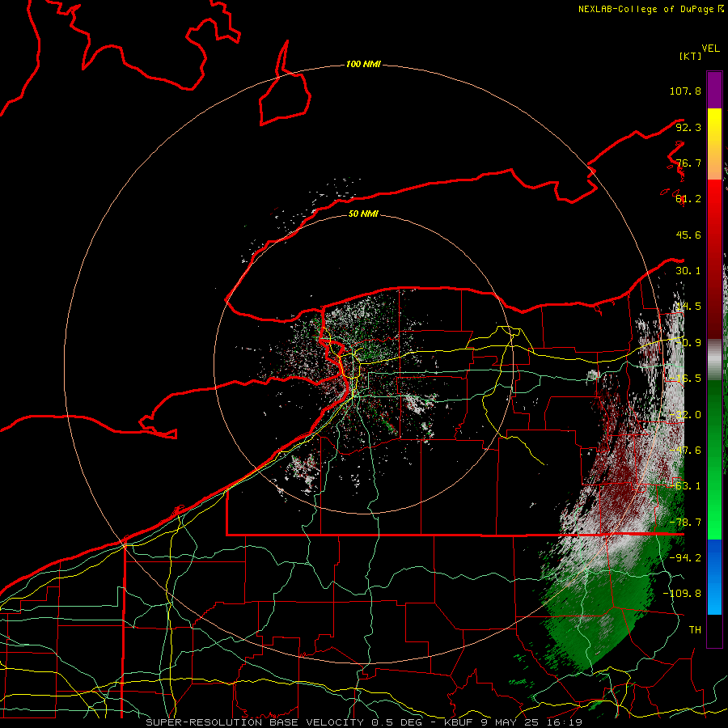Click the 61.2 velocity scale value
The image size is (728, 728).
pyautogui.click(x=688, y=199)
